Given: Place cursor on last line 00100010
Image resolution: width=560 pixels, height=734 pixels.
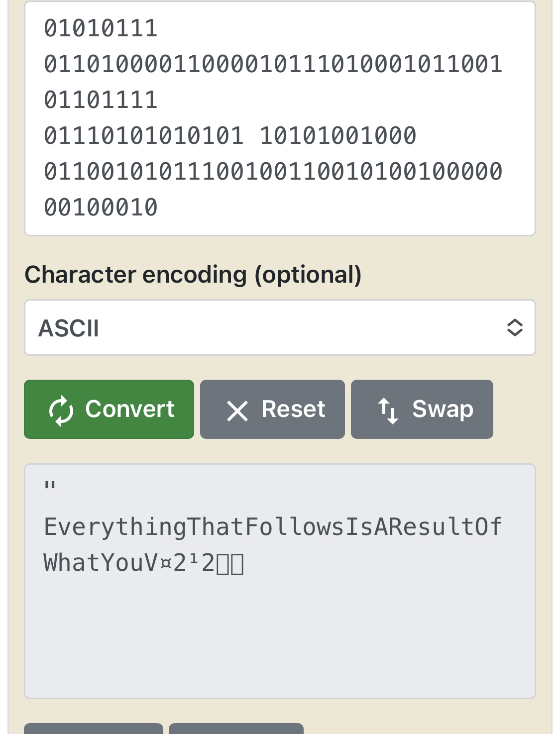Looking at the screenshot, I should (x=101, y=207).
